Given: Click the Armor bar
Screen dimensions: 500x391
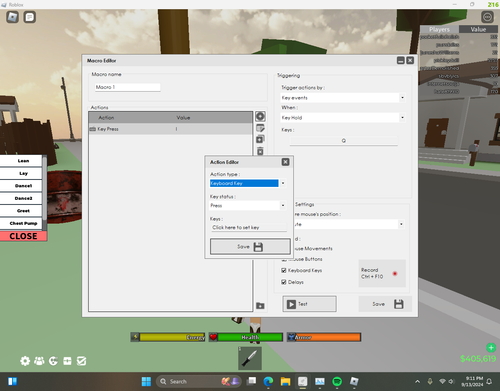Looking at the screenshot, I should (x=324, y=337).
